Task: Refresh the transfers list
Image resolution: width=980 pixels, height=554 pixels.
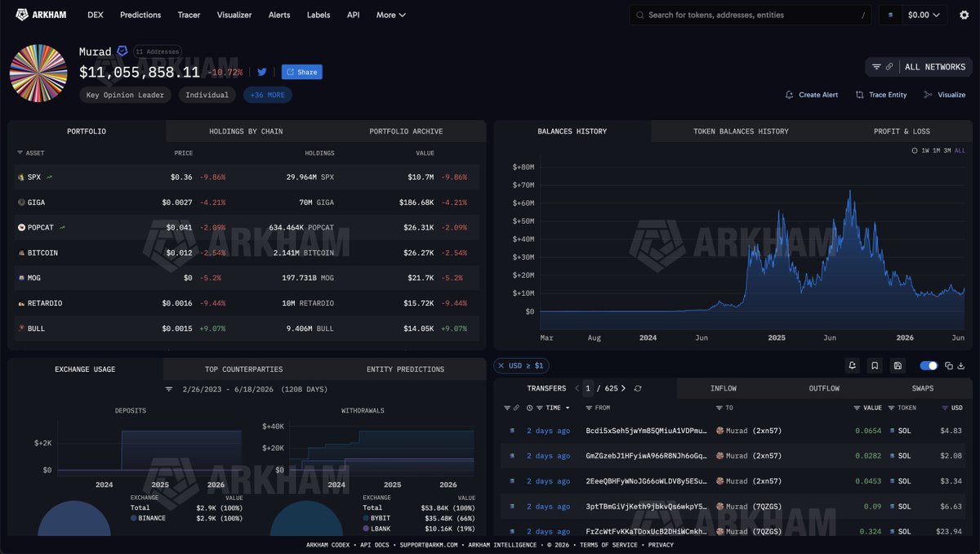Action: coord(638,388)
